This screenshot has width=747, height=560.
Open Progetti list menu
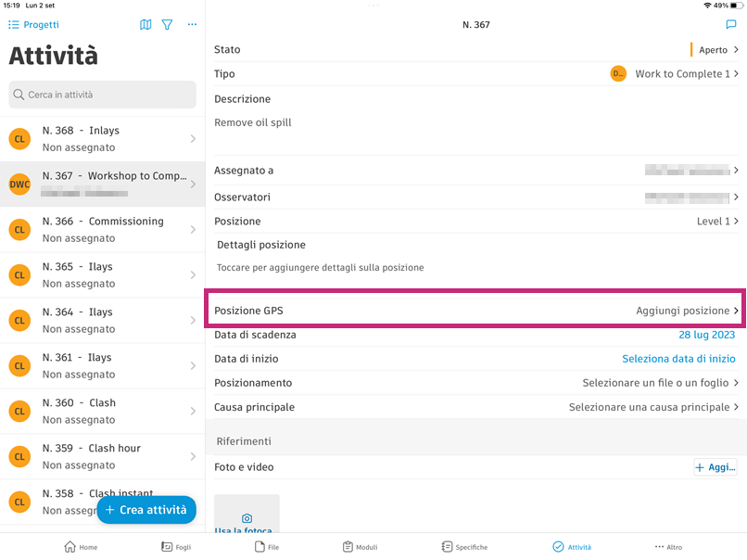coord(33,25)
